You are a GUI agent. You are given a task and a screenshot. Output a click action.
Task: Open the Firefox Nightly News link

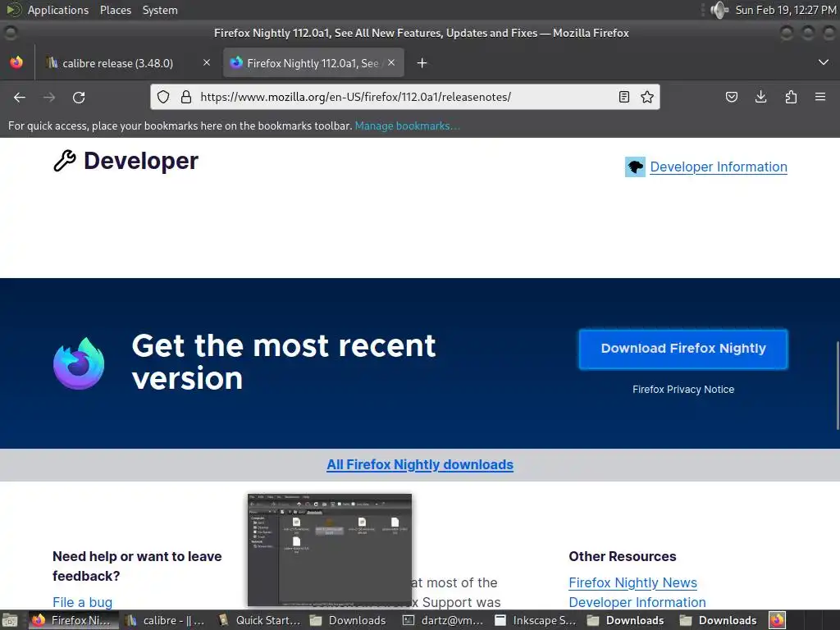pyautogui.click(x=632, y=582)
